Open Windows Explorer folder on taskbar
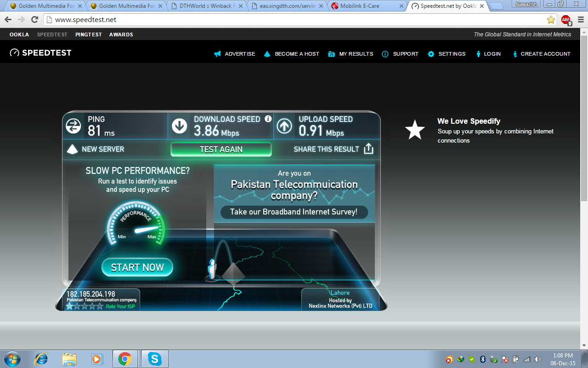The height and width of the screenshot is (368, 588). pyautogui.click(x=69, y=359)
